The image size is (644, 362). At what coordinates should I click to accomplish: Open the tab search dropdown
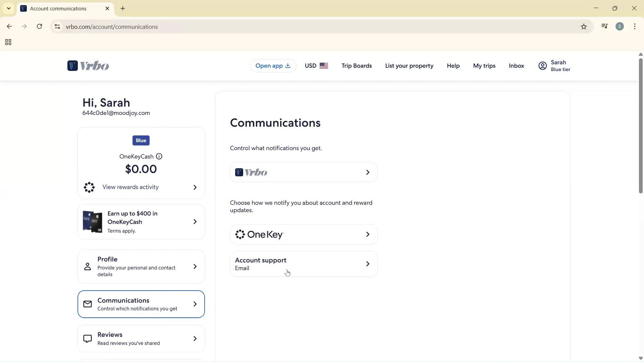[8, 8]
